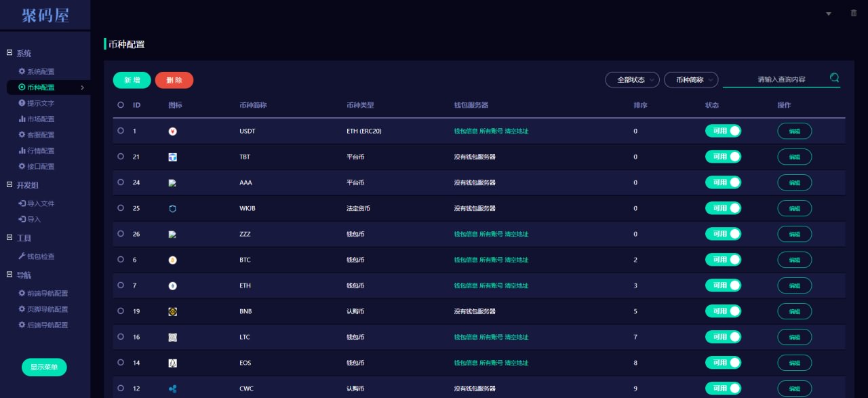Image resolution: width=868 pixels, height=398 pixels.
Task: Select the row radio for ID 24 AAA
Action: click(121, 182)
